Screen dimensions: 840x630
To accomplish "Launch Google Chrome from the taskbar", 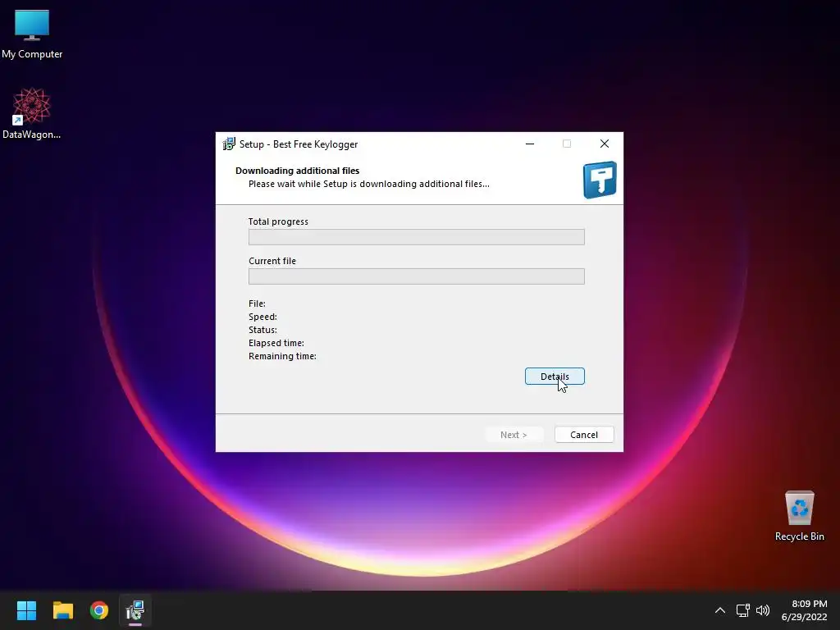I will click(99, 610).
